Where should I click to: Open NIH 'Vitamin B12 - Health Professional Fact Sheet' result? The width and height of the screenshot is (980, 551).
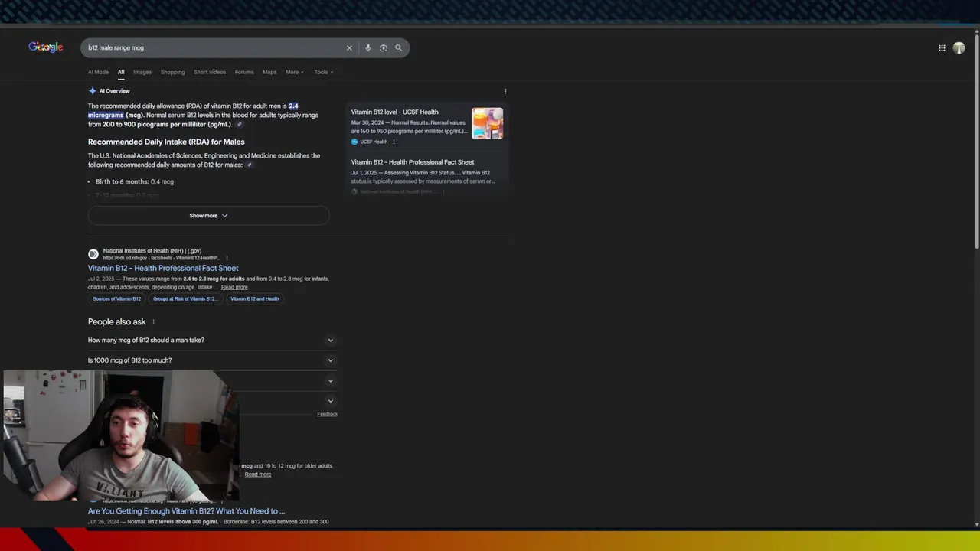[x=163, y=269]
